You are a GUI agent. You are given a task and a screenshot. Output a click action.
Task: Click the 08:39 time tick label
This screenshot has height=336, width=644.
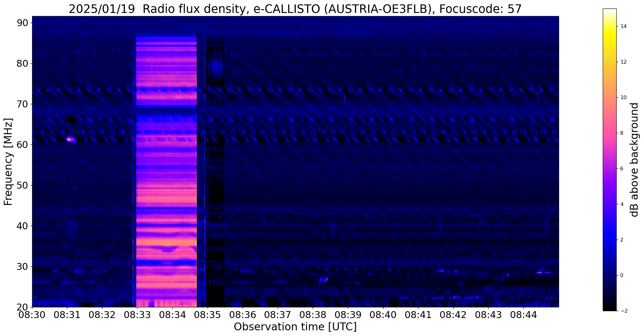348,315
